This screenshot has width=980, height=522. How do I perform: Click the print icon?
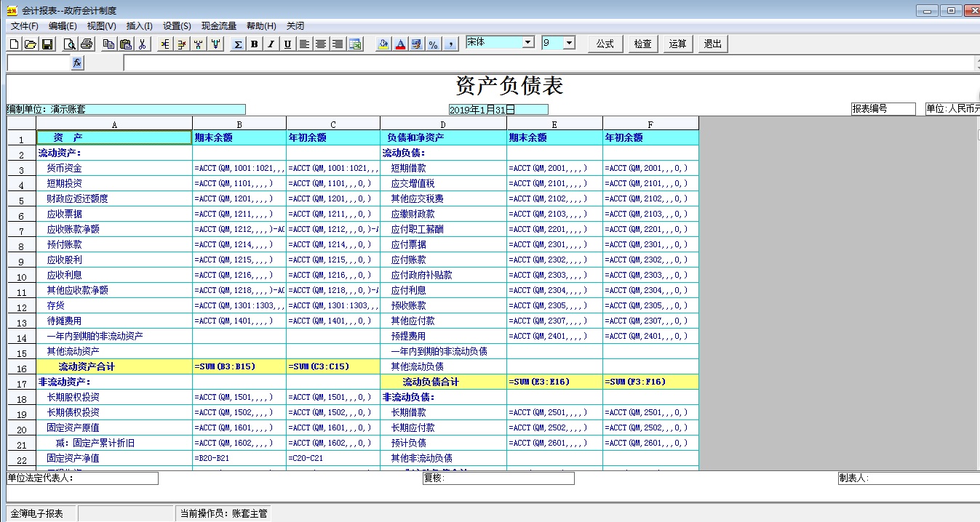(87, 44)
